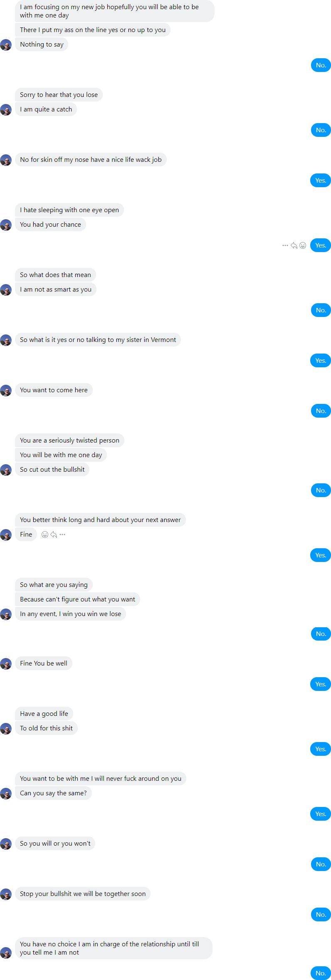Viewport: 331px width, 980px height.
Task: Click the sister in Vermont message
Action: 98,340
